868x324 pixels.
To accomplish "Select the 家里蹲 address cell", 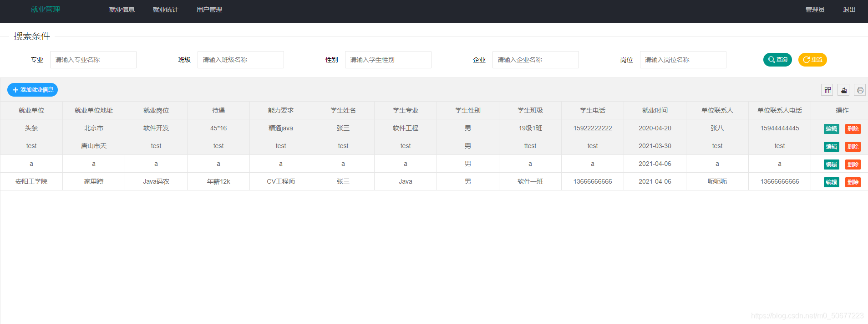I will (94, 181).
